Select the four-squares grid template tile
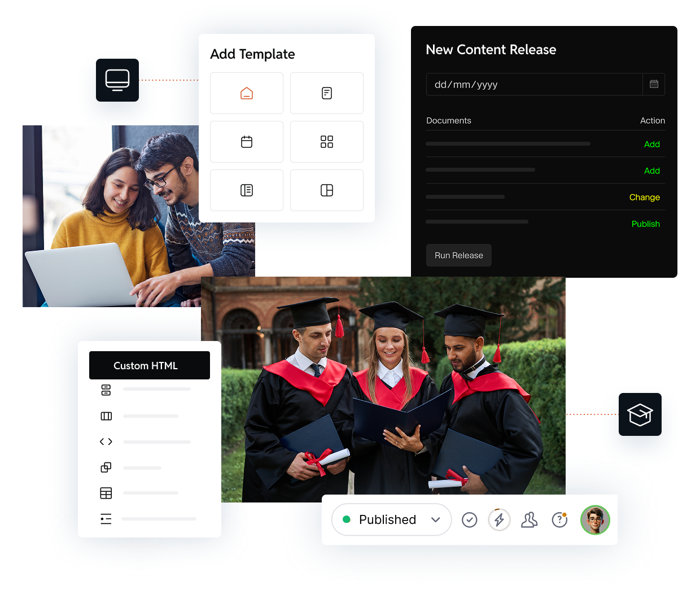 (327, 142)
